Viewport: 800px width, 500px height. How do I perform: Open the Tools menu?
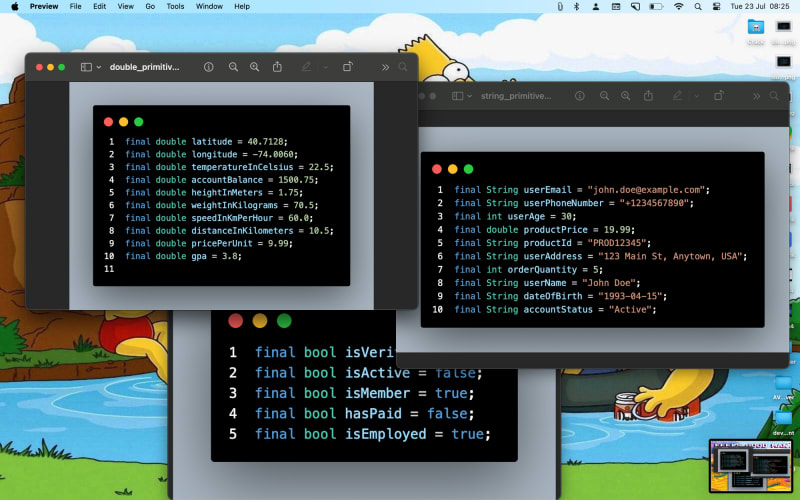pos(175,6)
